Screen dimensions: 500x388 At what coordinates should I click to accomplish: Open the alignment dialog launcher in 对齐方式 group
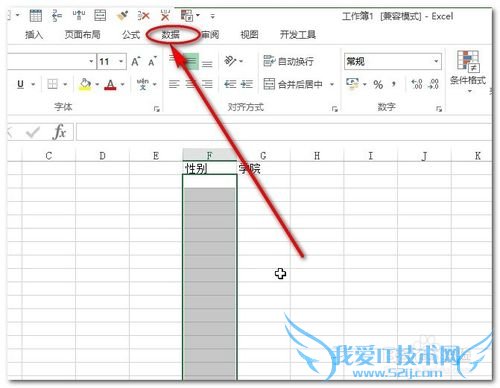click(334, 109)
